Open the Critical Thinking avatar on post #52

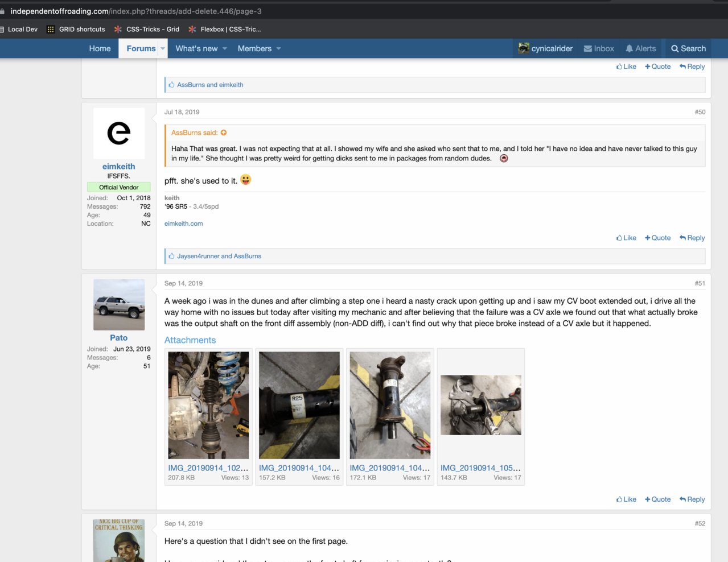click(x=119, y=540)
